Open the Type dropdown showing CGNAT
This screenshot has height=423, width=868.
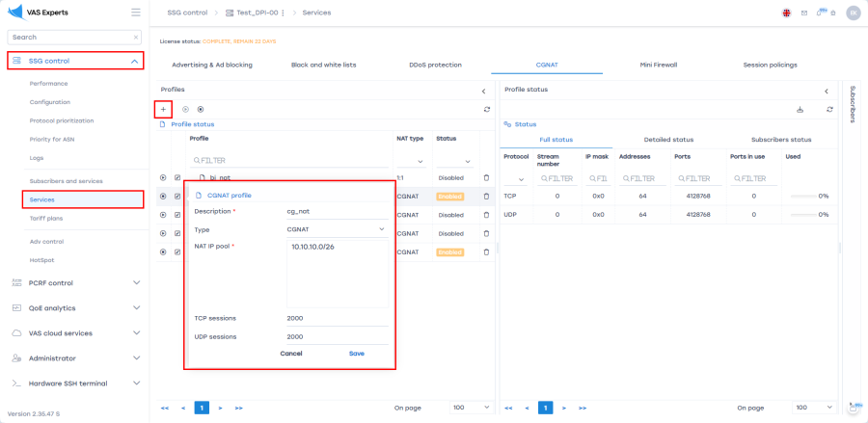337,230
